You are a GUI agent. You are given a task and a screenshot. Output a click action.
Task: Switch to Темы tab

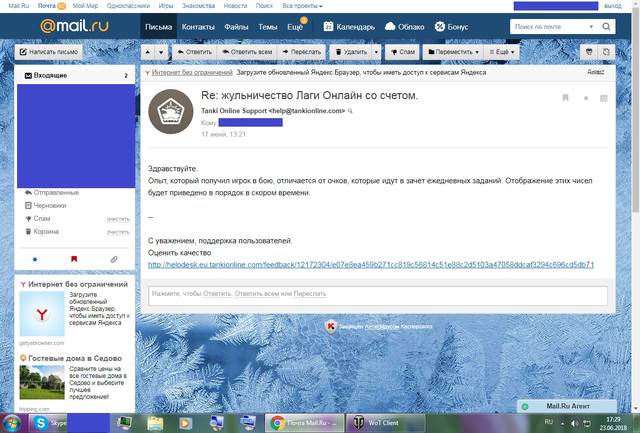coord(267,27)
